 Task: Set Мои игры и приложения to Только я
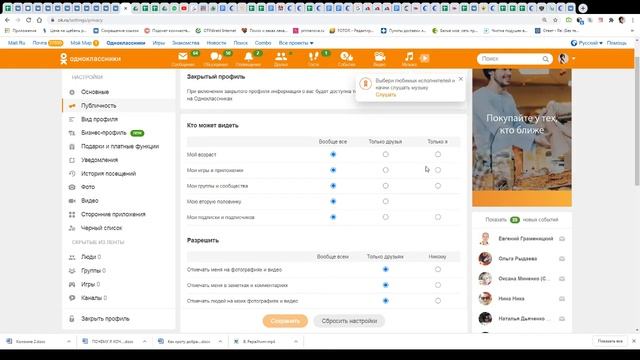438,170
